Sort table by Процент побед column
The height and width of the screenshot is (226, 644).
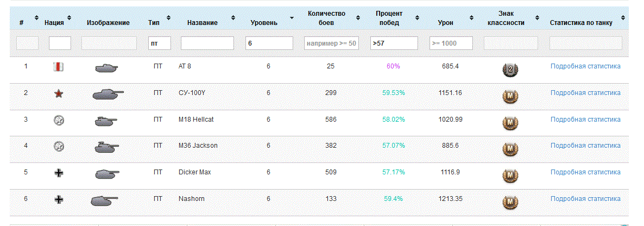point(387,18)
